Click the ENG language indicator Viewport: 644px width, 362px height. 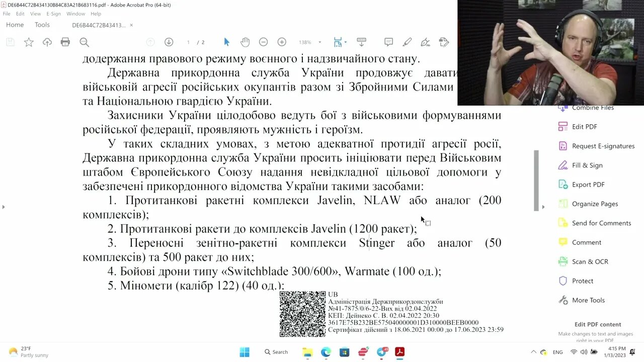tap(557, 352)
